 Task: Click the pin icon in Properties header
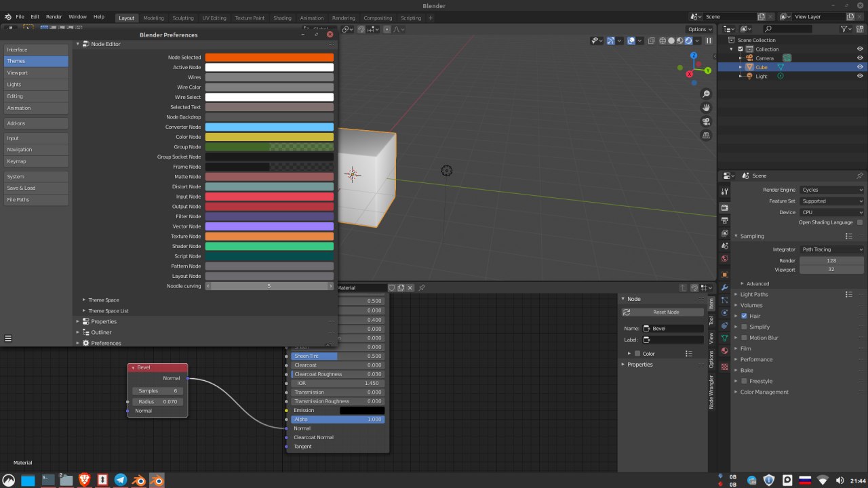[860, 176]
